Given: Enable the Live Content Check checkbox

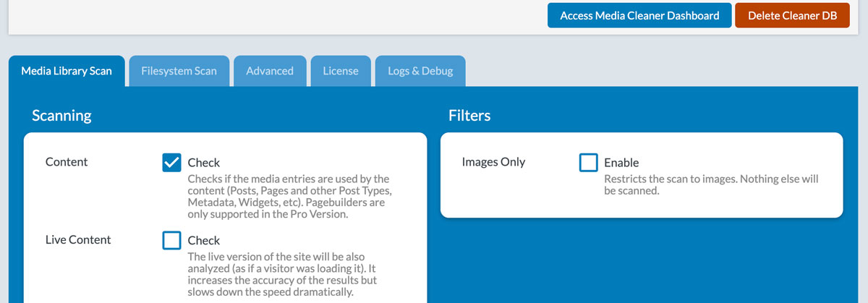Looking at the screenshot, I should [x=172, y=240].
